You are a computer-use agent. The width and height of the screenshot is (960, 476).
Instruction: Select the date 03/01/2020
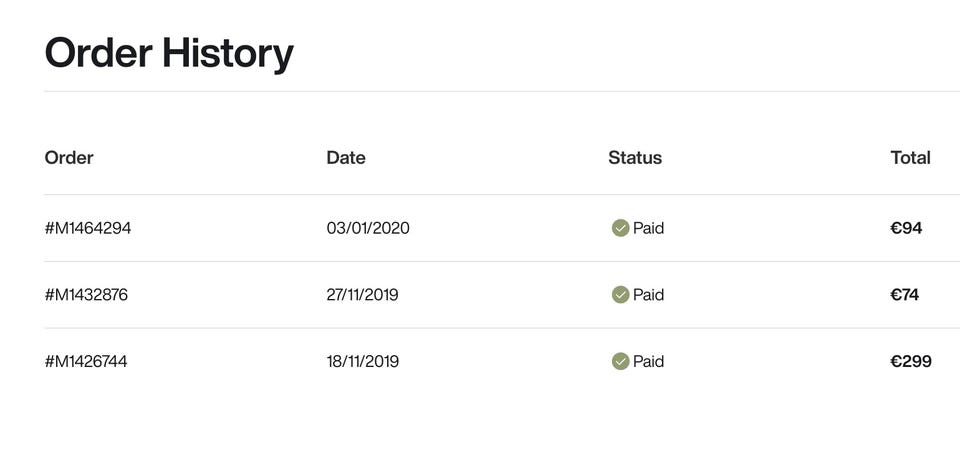point(368,228)
